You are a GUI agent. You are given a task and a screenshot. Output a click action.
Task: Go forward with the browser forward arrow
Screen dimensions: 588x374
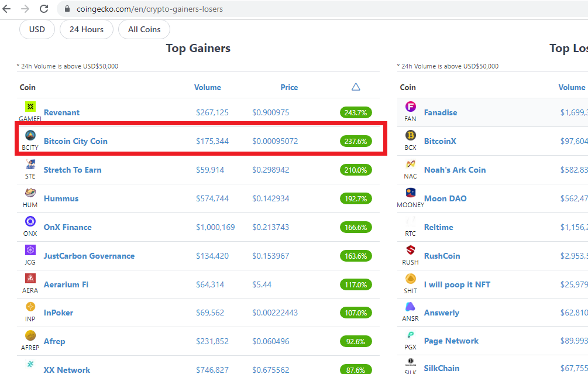point(25,9)
